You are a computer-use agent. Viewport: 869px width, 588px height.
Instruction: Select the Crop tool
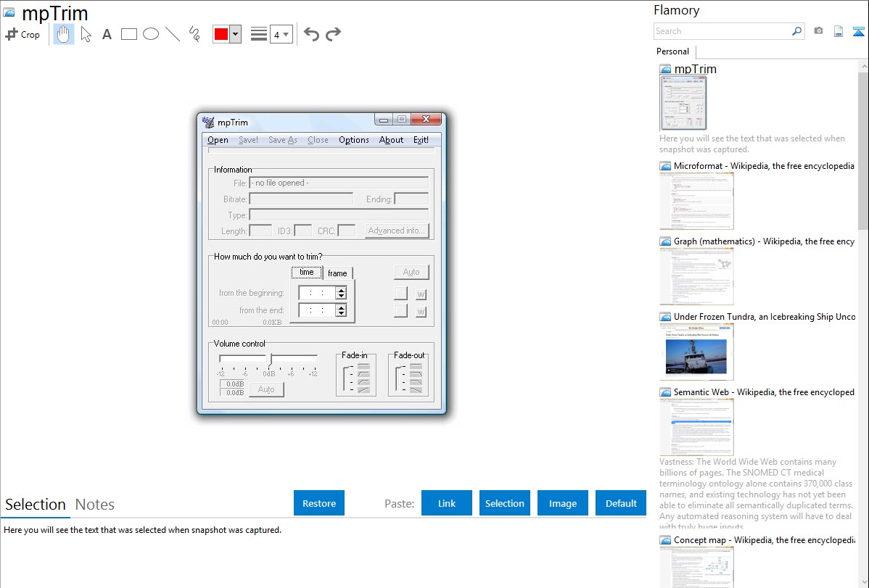click(22, 34)
